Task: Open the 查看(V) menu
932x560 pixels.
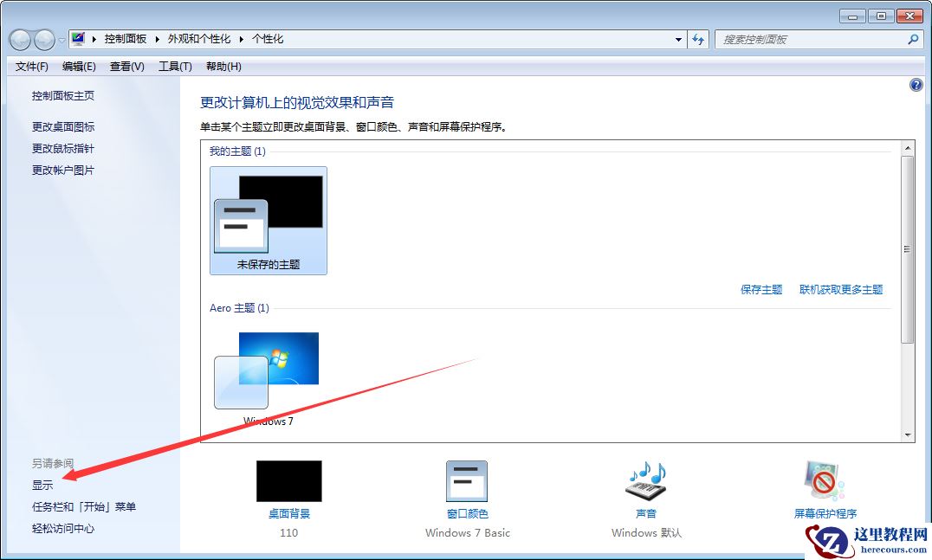Action: (126, 66)
